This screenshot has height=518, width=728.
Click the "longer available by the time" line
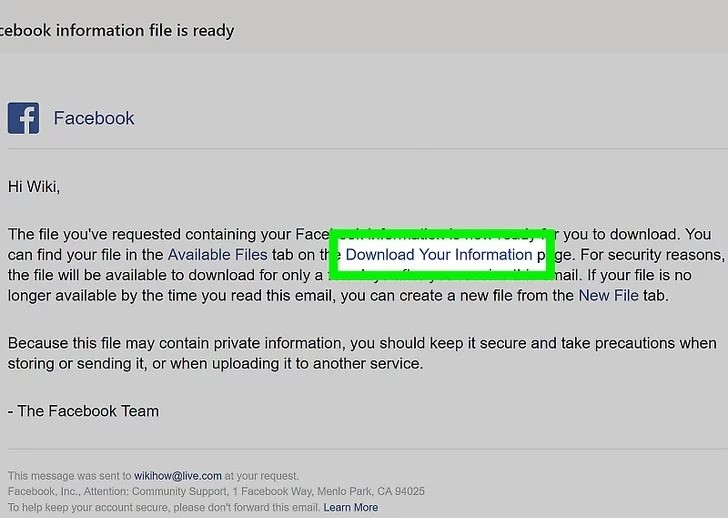coord(338,295)
